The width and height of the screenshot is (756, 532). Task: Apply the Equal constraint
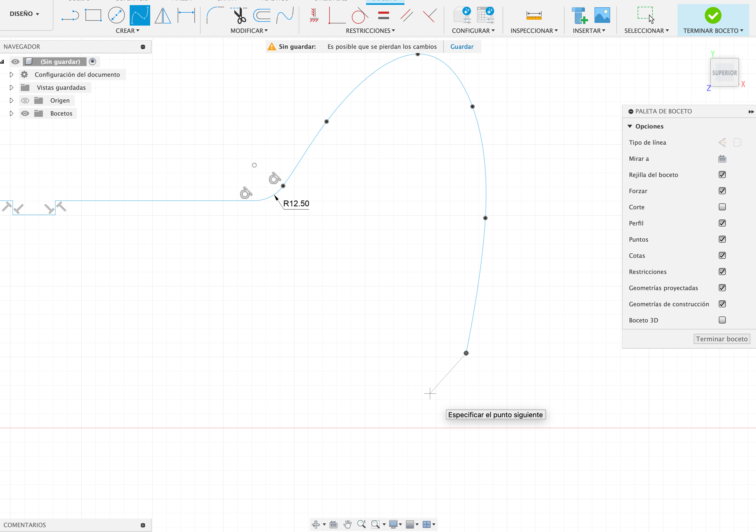click(384, 15)
